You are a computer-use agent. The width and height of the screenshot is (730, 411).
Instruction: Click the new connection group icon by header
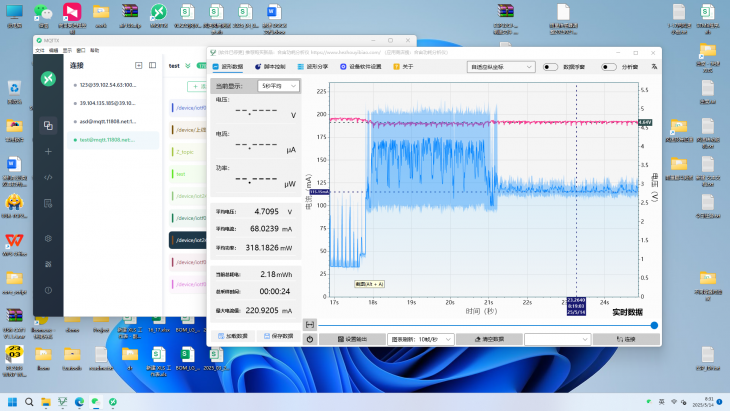coord(138,66)
